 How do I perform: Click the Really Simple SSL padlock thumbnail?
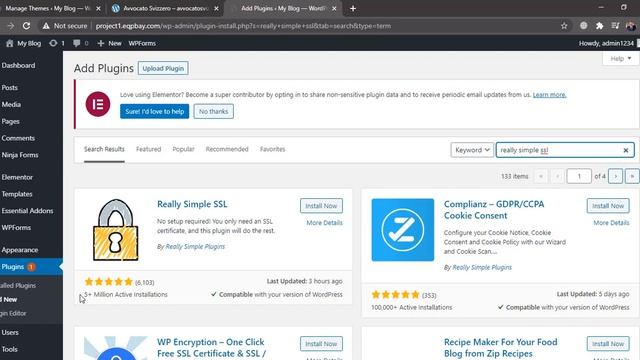(116, 230)
